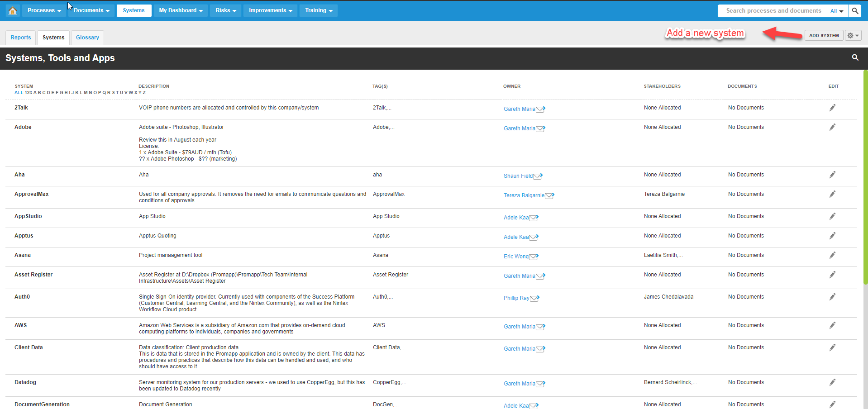This screenshot has height=409, width=868.
Task: Open Phillip Ray owner link
Action: click(x=516, y=298)
